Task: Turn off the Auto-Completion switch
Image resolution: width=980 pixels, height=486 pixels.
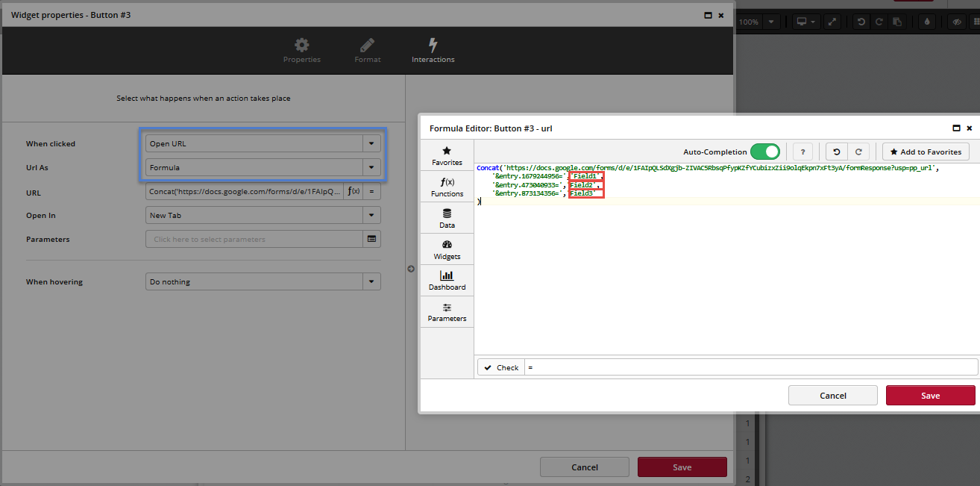Action: 764,152
